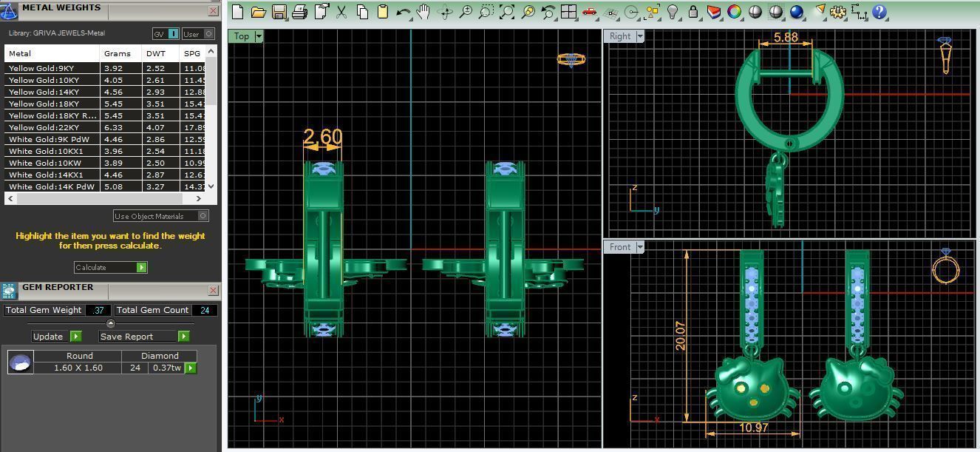Click the Calculate button
Screen dimensions: 980x452
tap(111, 267)
